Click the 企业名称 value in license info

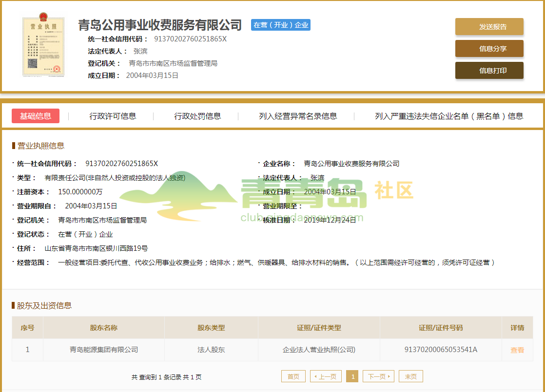pyautogui.click(x=351, y=164)
